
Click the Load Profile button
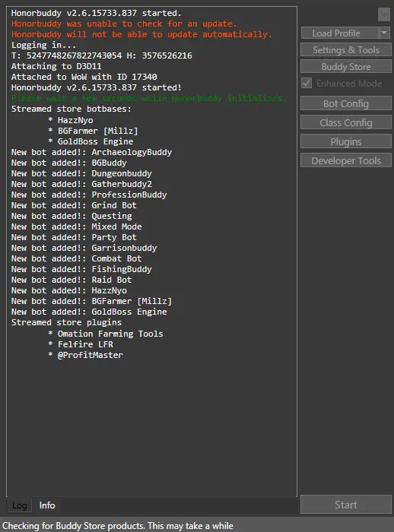point(340,33)
